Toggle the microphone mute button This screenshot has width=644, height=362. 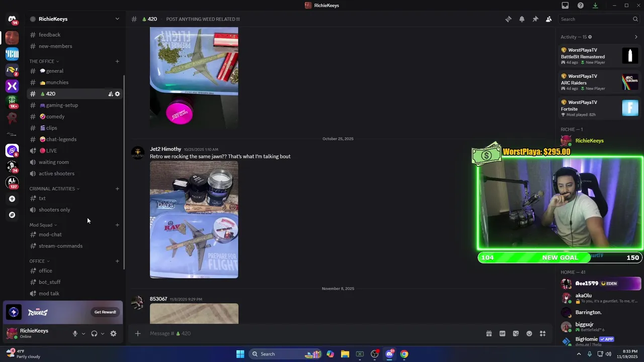coord(75,333)
